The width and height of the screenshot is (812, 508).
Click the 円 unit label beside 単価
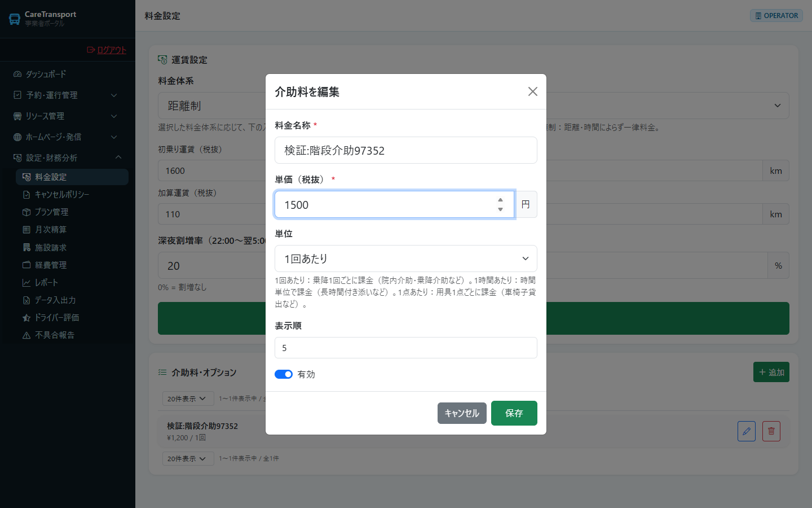tap(526, 204)
